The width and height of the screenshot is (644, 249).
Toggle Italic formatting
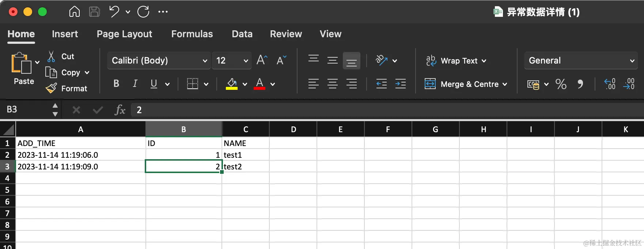135,84
